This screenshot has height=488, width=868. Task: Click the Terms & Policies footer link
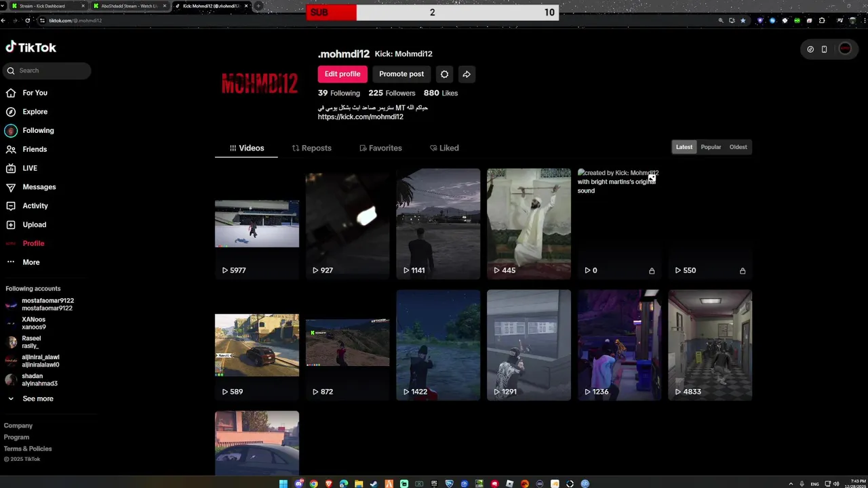click(28, 449)
